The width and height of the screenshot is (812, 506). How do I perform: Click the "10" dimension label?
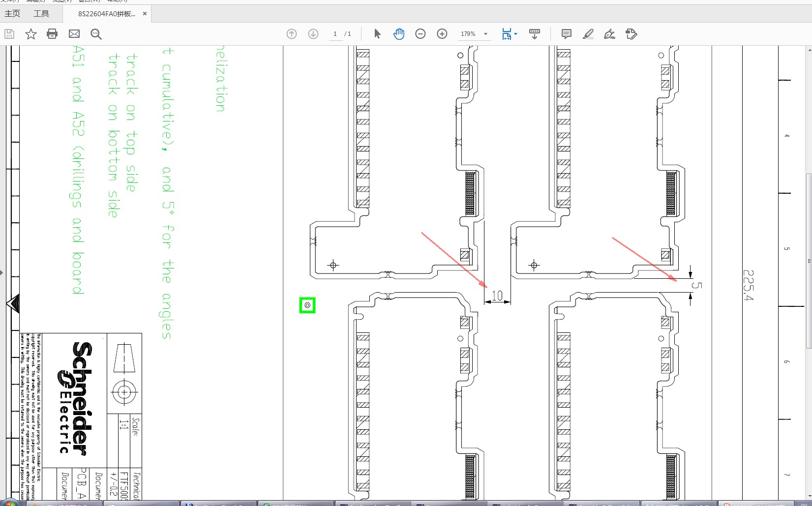(497, 296)
